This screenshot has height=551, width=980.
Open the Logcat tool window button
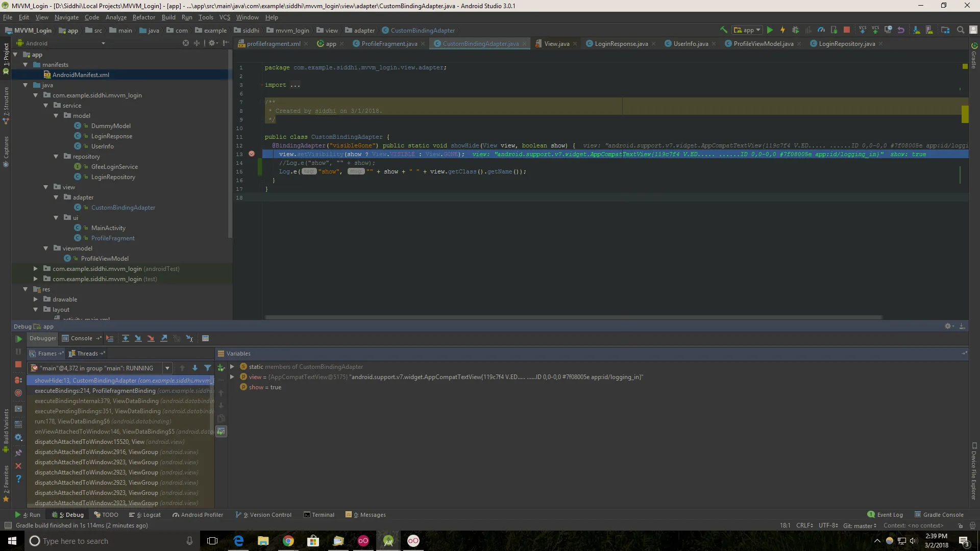pyautogui.click(x=145, y=515)
